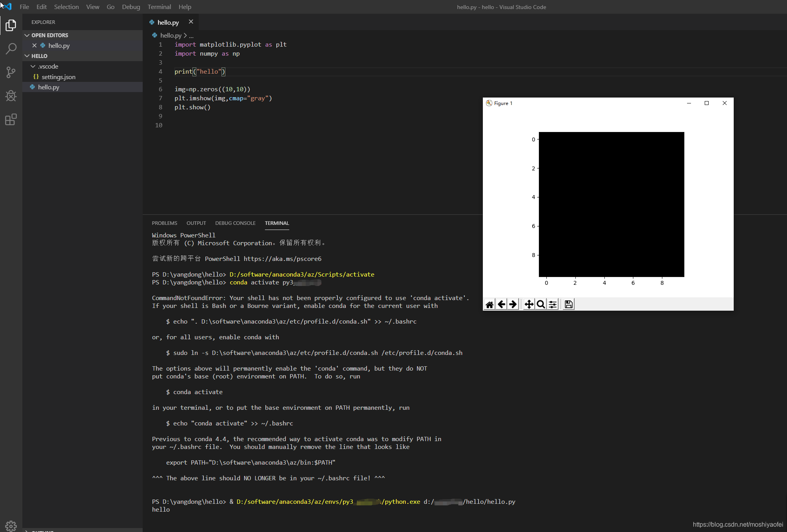Open the Search sidebar panel

(x=11, y=49)
